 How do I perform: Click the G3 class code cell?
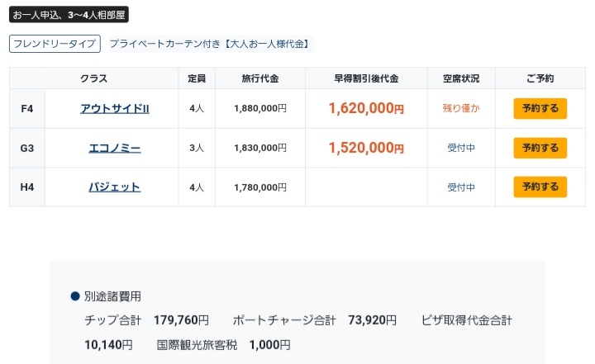27,148
